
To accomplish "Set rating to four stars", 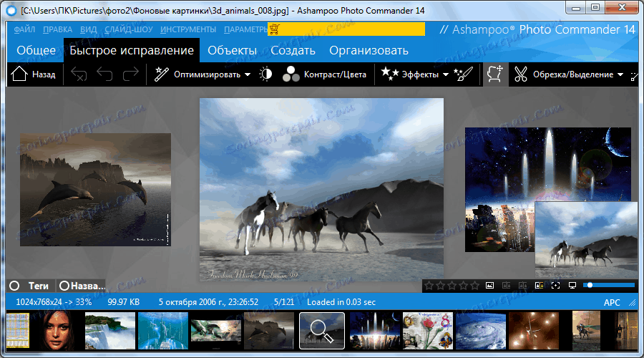I will [464, 285].
